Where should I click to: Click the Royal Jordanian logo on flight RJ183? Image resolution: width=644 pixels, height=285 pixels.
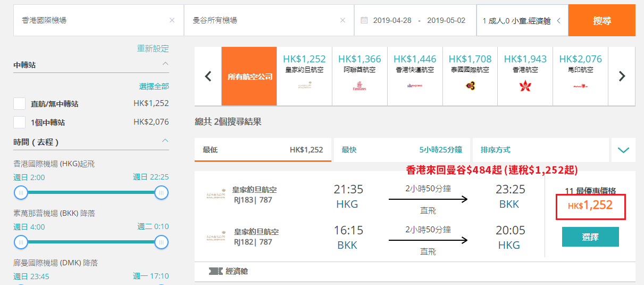[x=216, y=194]
